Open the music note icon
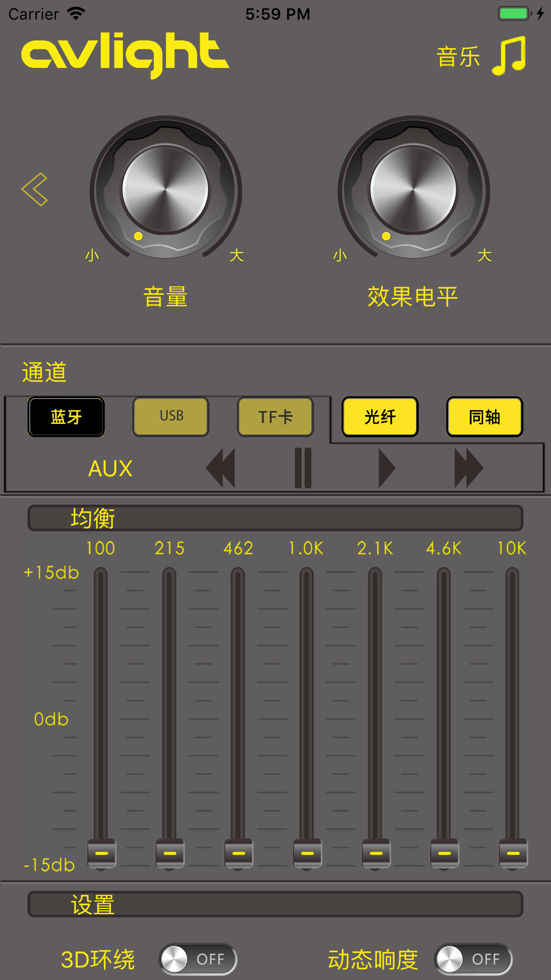The image size is (551, 980). 509,56
